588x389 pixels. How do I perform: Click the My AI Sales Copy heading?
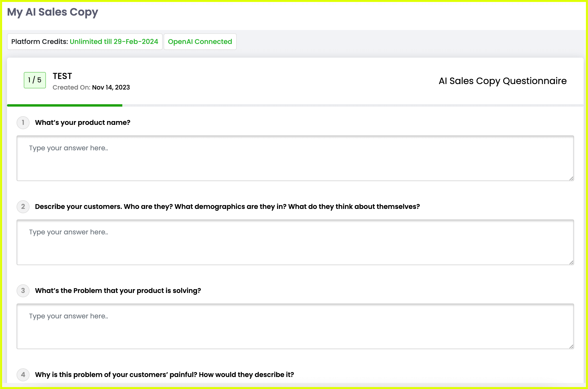(53, 12)
